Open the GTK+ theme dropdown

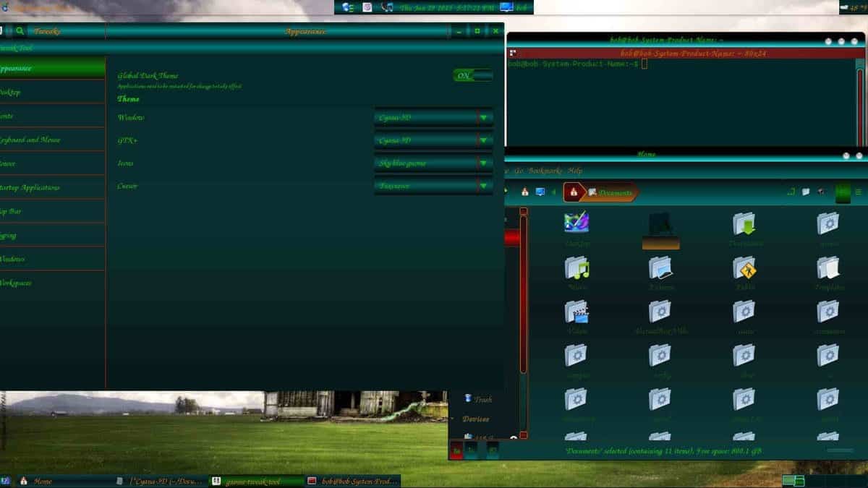tap(434, 140)
